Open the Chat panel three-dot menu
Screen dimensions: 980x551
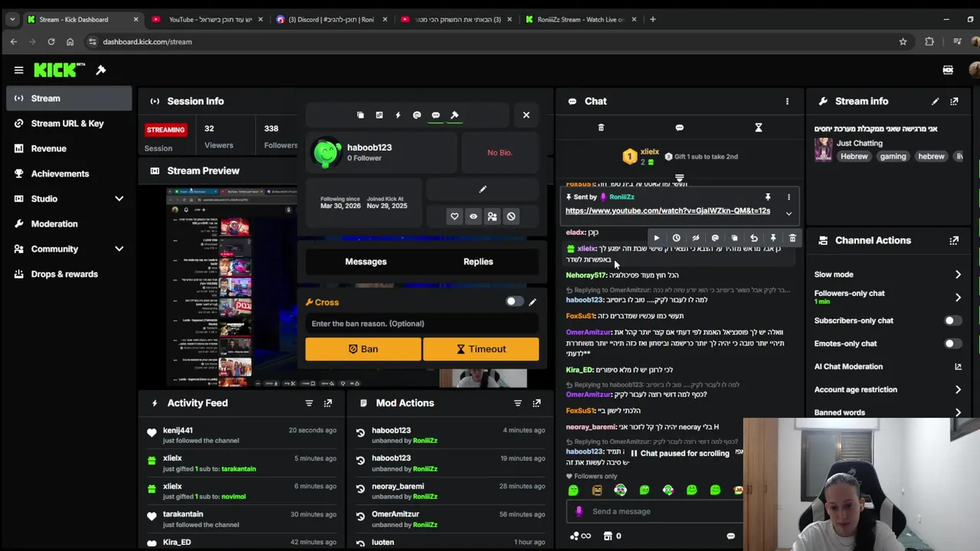click(x=787, y=101)
